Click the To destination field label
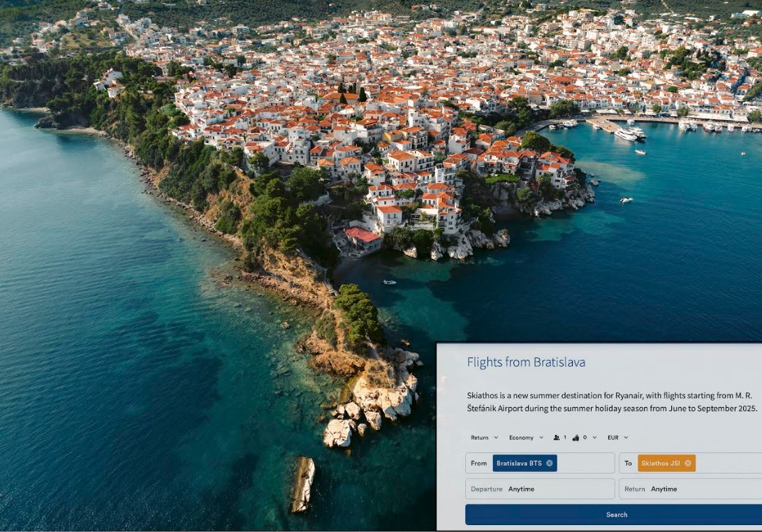 628,463
